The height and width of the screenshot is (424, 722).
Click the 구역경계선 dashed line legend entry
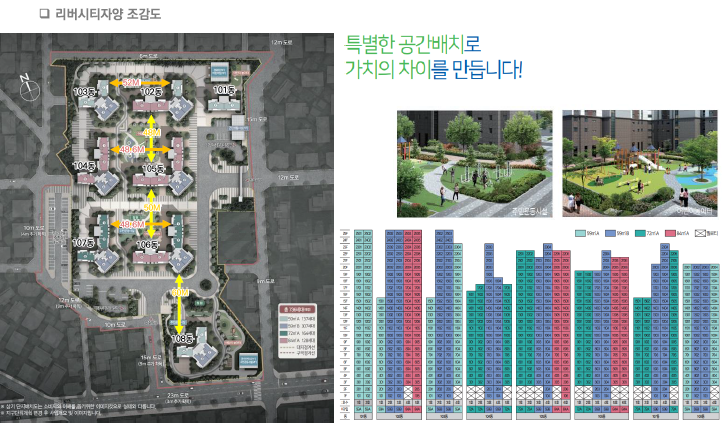coord(297,353)
